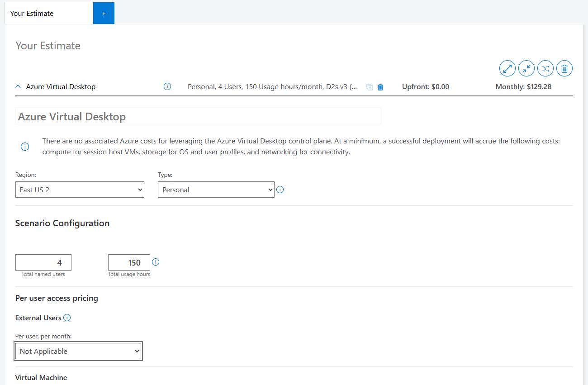This screenshot has width=588, height=385.
Task: Collapse all estimate items icon
Action: pyautogui.click(x=526, y=68)
